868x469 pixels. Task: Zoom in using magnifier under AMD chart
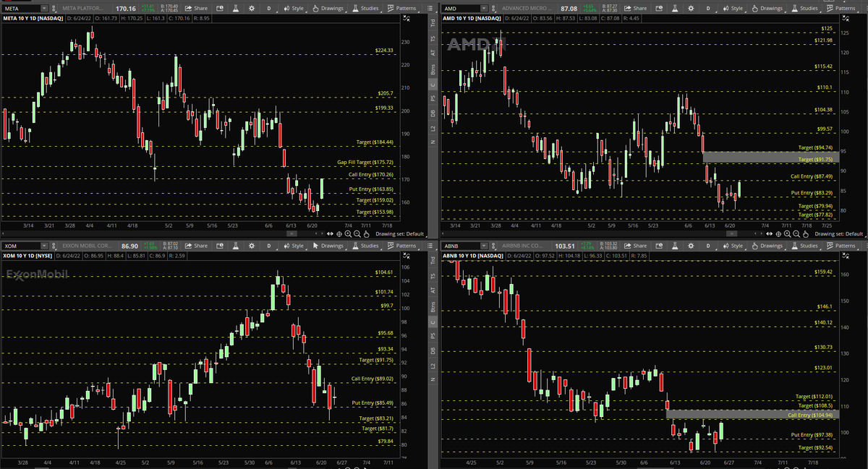[x=787, y=233]
